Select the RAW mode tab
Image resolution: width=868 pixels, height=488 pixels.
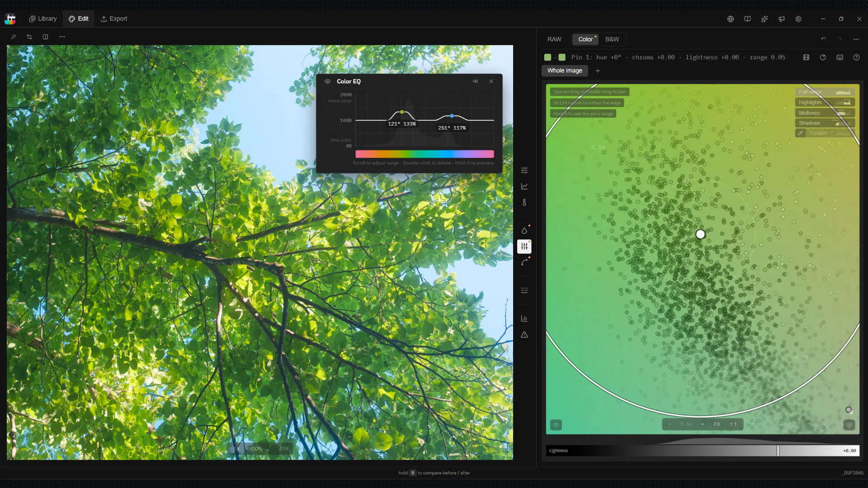554,39
